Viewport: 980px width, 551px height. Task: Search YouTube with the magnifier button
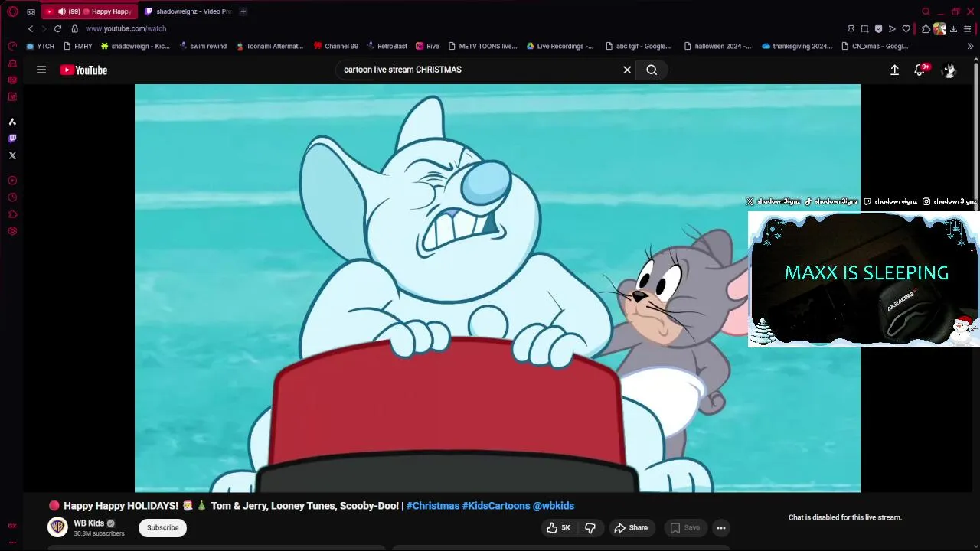652,70
